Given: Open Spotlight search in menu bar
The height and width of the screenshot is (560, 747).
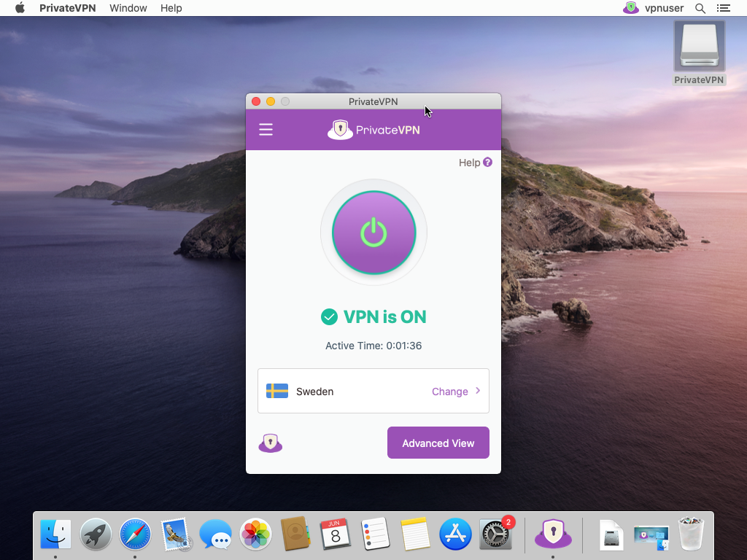Looking at the screenshot, I should [700, 8].
